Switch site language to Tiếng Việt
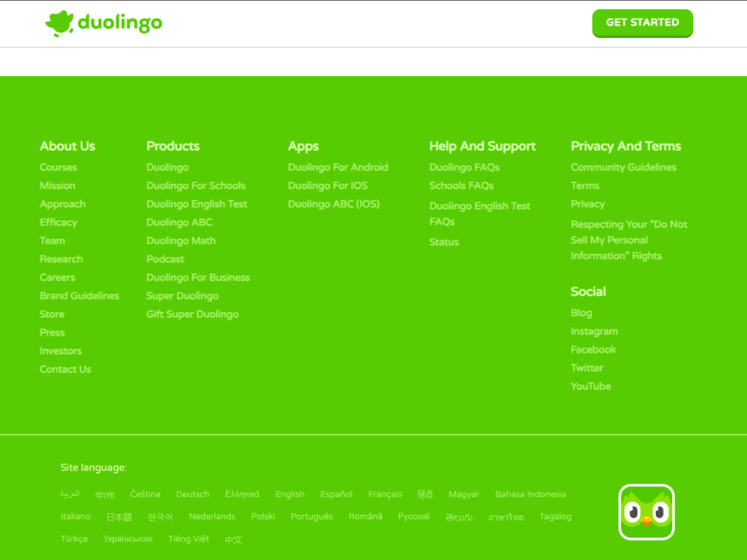The height and width of the screenshot is (560, 747). click(188, 539)
